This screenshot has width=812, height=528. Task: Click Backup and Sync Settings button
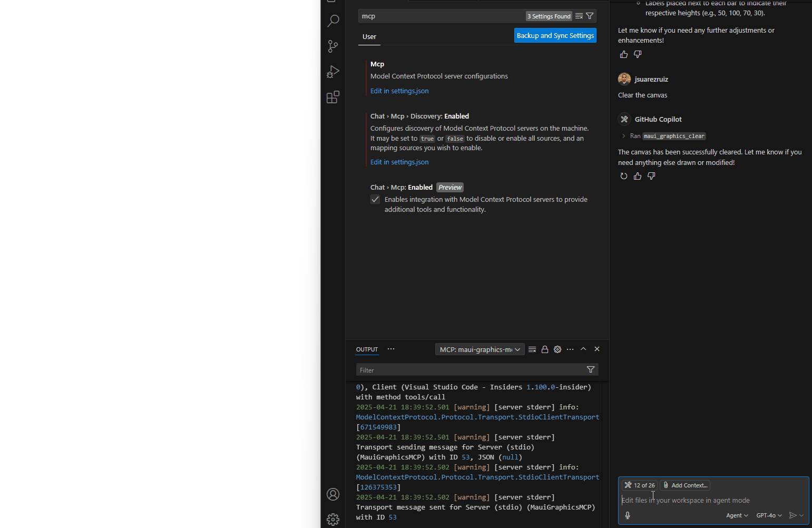click(555, 35)
